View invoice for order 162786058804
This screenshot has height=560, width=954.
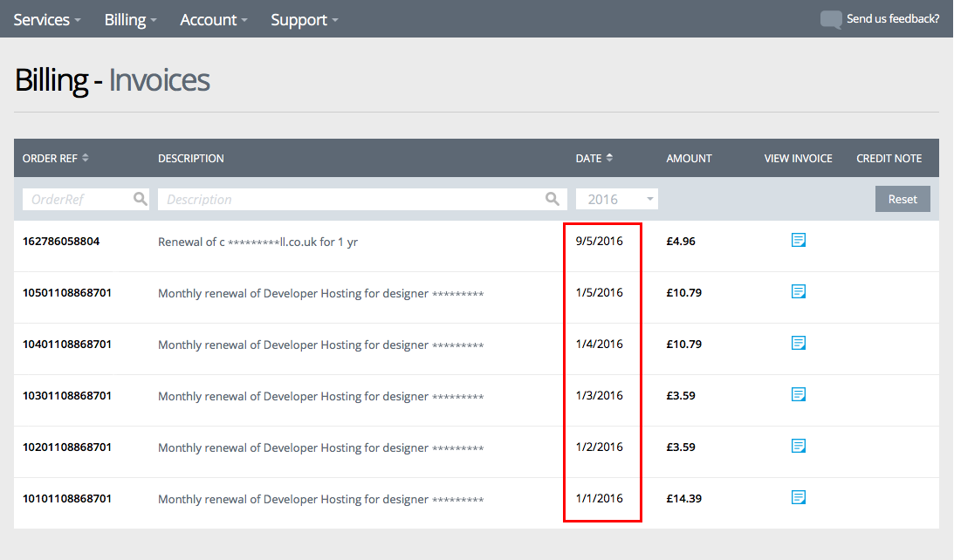coord(799,240)
